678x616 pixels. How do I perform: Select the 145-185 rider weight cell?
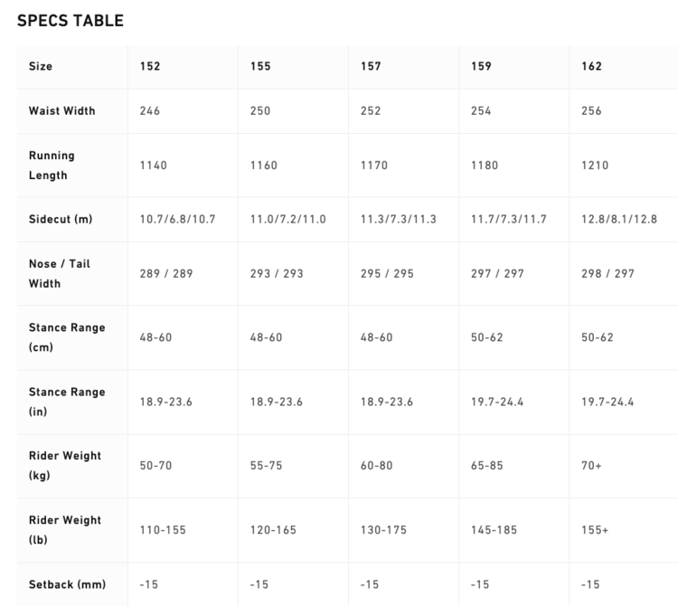pyautogui.click(x=494, y=530)
